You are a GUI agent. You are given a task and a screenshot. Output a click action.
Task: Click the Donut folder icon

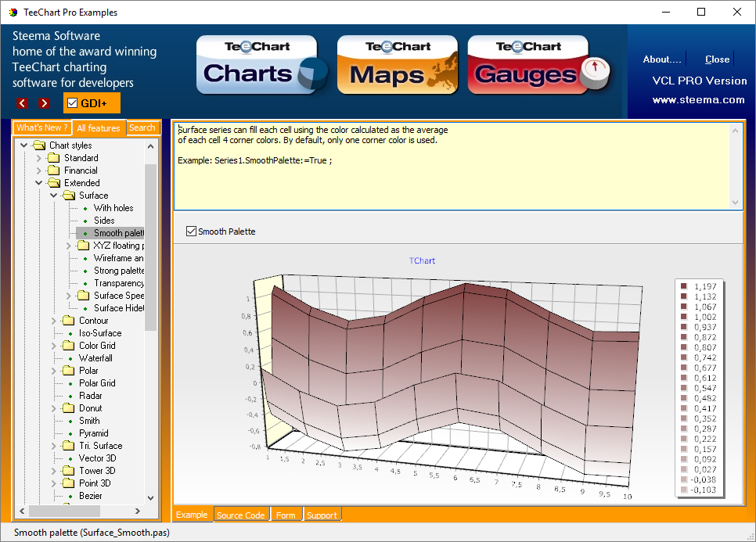(x=68, y=408)
